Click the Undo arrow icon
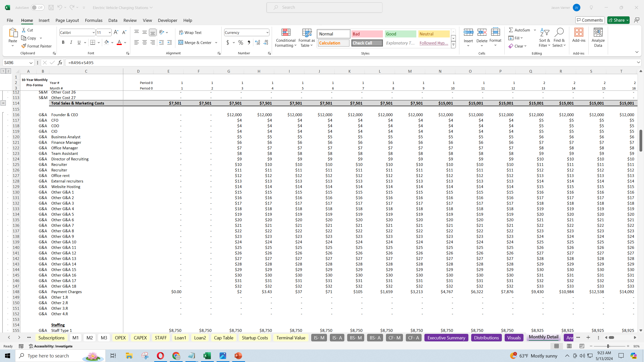The image size is (644, 362). pyautogui.click(x=60, y=8)
